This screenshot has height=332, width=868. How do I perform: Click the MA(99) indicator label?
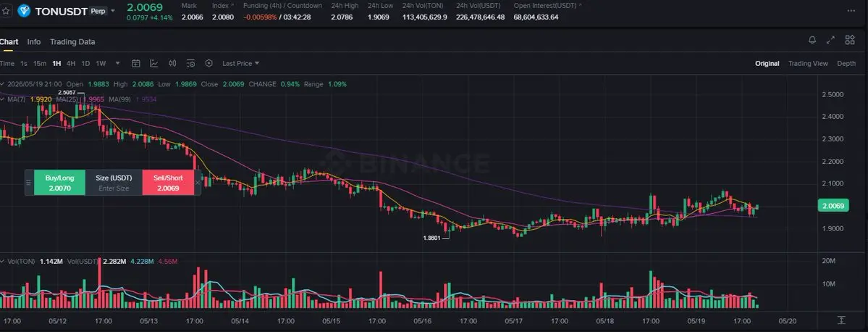120,99
